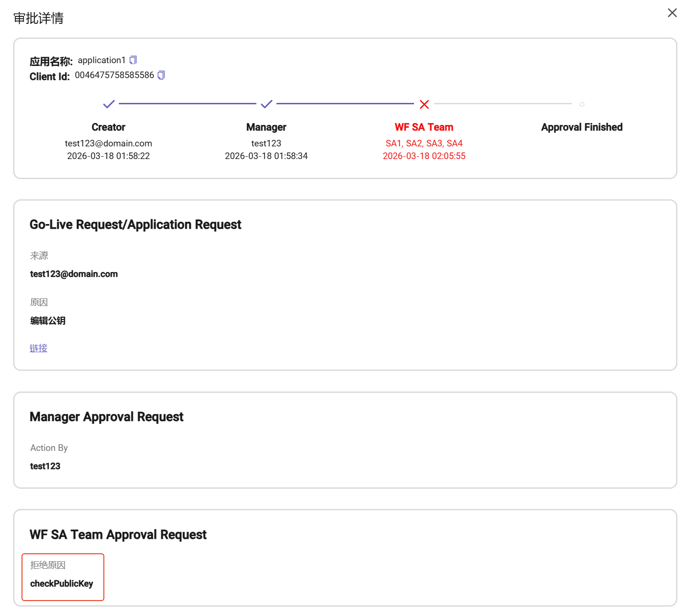Copy the Client Id value

161,75
